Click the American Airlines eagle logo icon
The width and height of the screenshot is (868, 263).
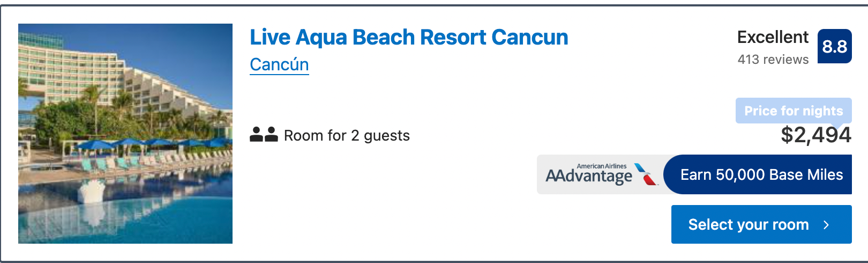pos(646,174)
